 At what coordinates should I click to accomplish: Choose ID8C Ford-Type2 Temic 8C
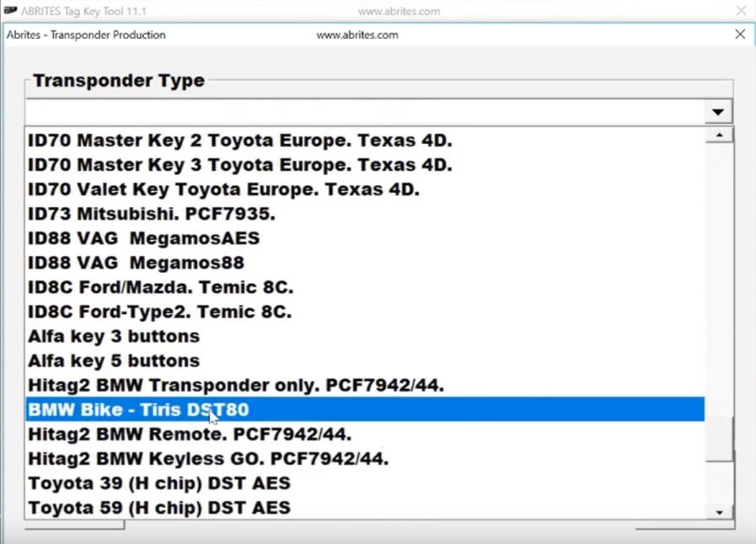[159, 312]
